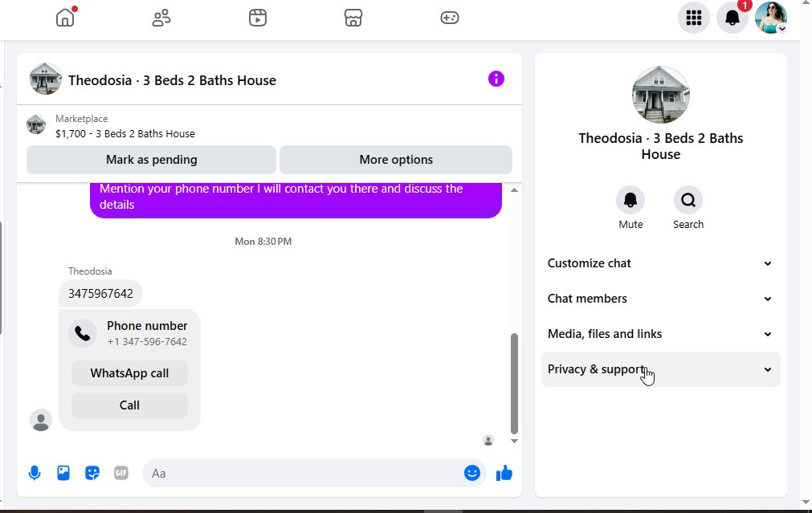Click the purple sent message bubble
This screenshot has height=513, width=812.
[296, 199]
